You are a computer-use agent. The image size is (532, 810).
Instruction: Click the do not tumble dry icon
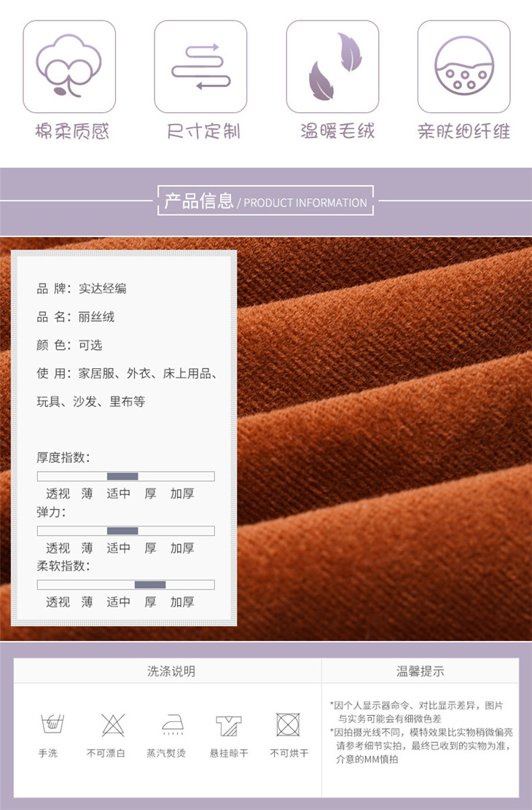coord(289,725)
